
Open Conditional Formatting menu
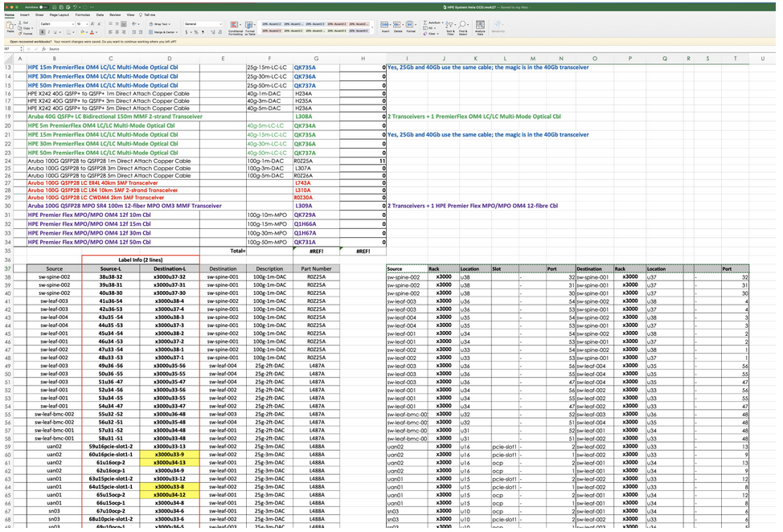click(236, 27)
